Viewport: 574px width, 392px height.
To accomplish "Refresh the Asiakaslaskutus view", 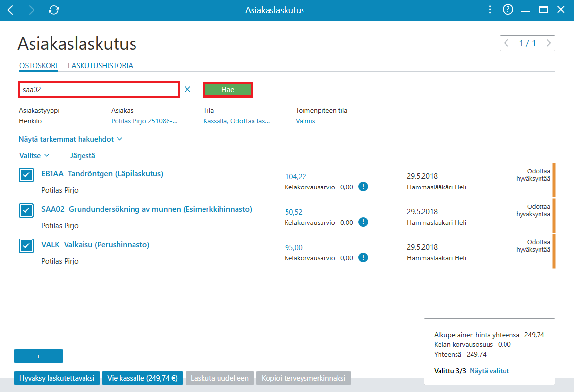I will tap(54, 10).
